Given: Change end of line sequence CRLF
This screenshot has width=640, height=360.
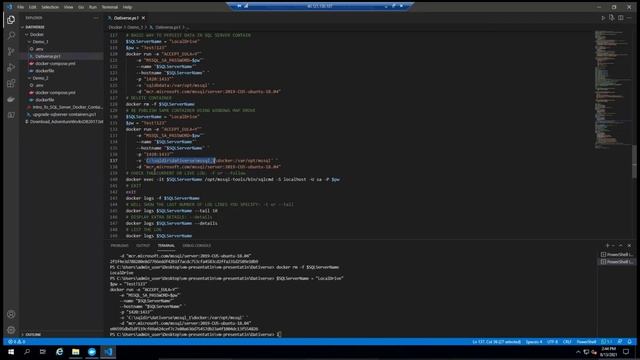Looking at the screenshot, I should 567,341.
